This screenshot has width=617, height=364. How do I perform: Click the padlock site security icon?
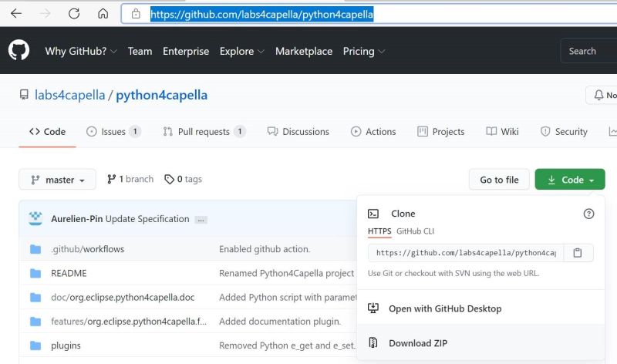(136, 14)
